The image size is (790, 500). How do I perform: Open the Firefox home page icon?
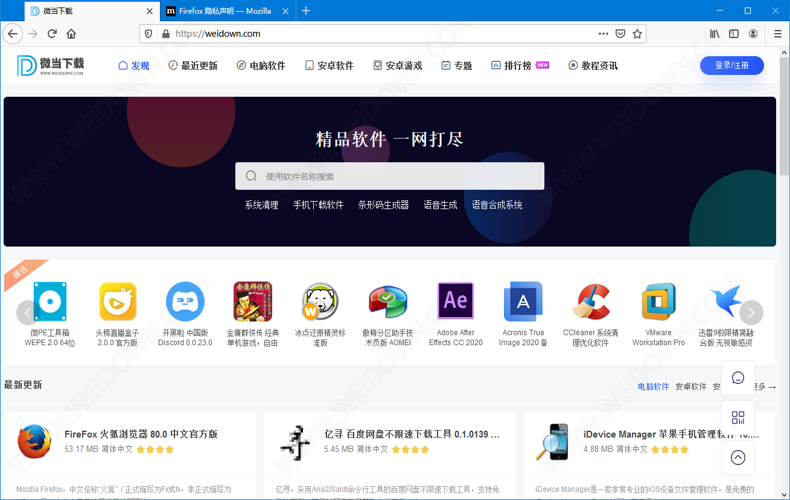pyautogui.click(x=71, y=34)
